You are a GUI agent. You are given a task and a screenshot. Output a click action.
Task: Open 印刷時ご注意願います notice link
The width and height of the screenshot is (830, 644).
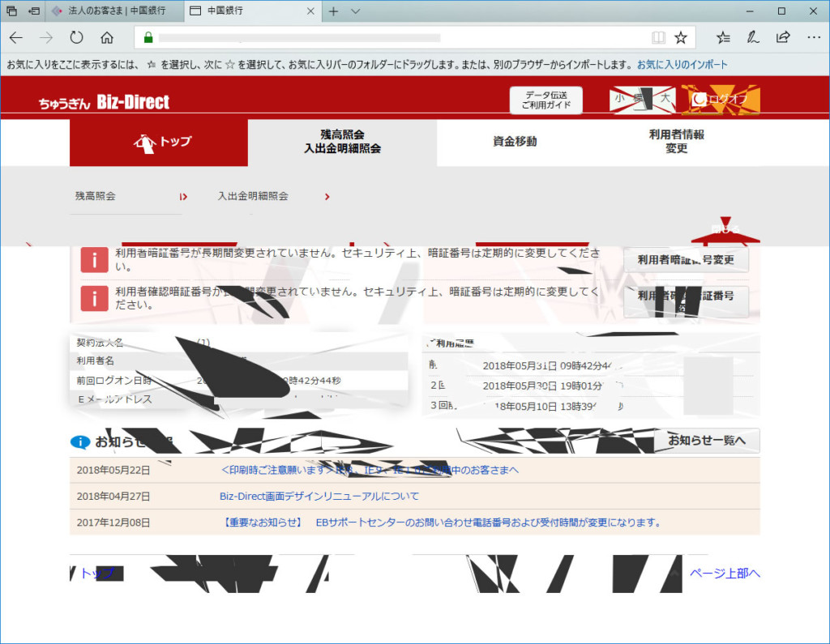click(x=370, y=470)
